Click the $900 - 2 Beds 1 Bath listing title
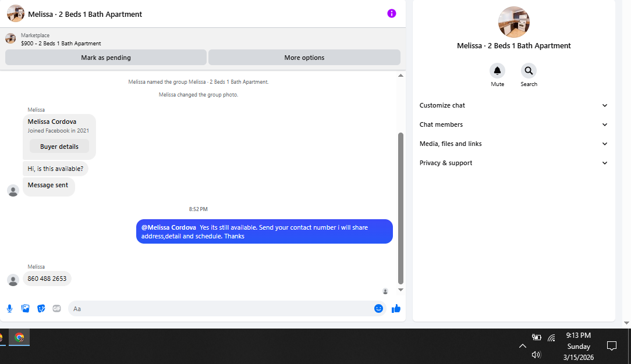Screen dimensions: 631x364 (61, 44)
